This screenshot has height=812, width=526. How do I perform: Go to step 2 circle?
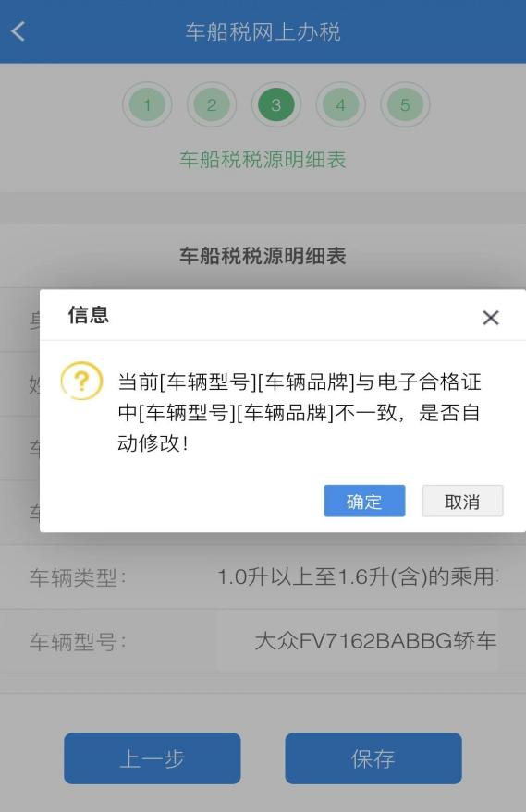pos(212,104)
